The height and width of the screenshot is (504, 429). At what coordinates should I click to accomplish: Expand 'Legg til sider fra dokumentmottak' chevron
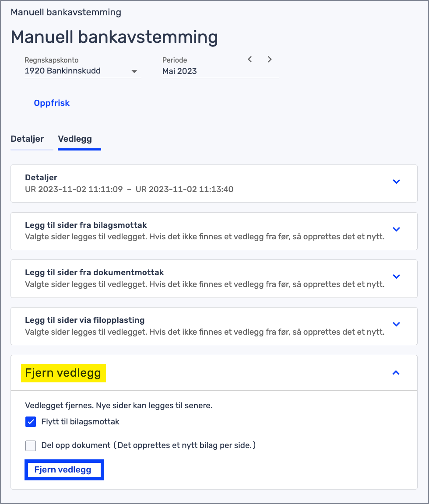tap(396, 276)
